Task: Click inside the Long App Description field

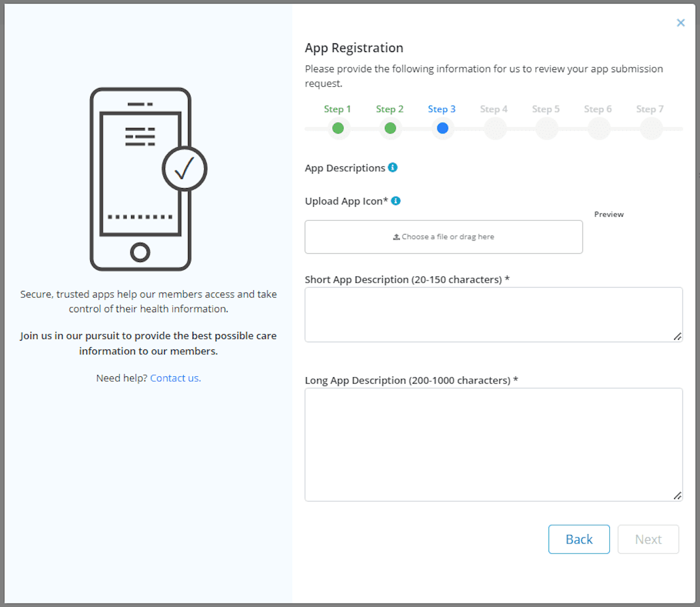Action: [493, 444]
